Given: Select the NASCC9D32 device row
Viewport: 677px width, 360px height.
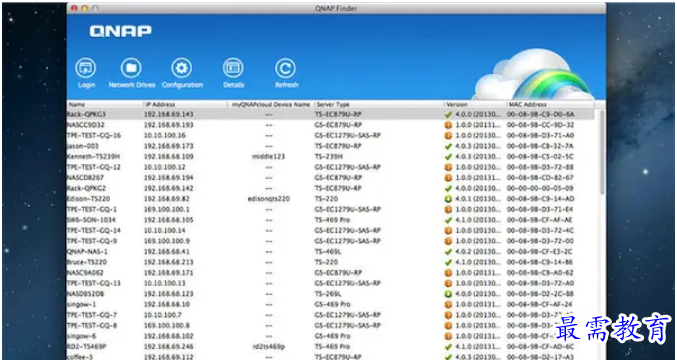Looking at the screenshot, I should [x=331, y=125].
